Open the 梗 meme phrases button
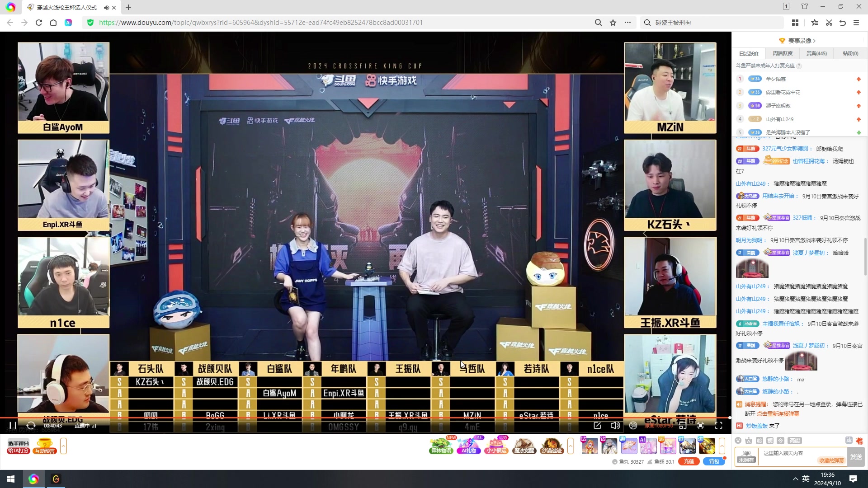The height and width of the screenshot is (488, 868). click(x=770, y=441)
